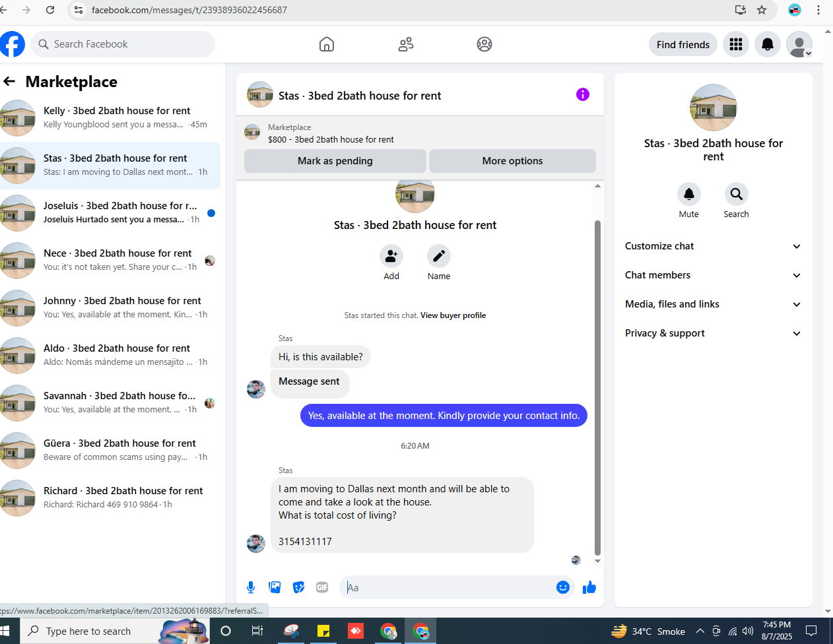Open Joseluis unread conversation
Screen dimensions: 833x644
click(110, 213)
